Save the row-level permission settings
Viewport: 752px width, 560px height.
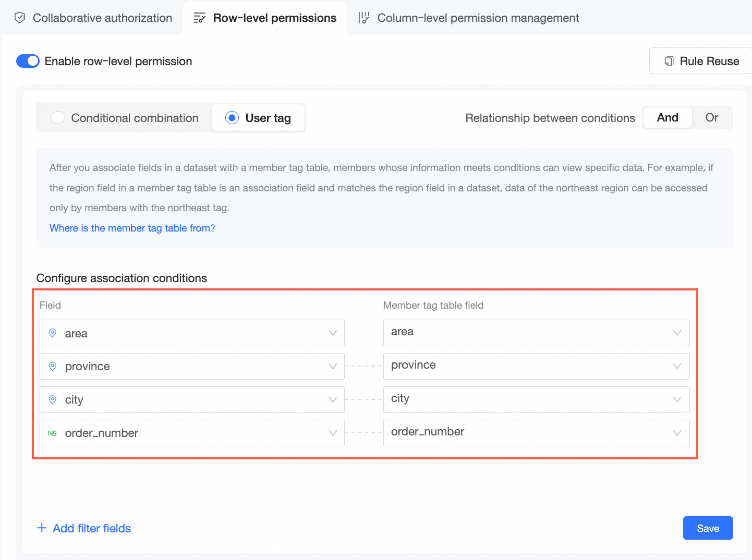coord(708,528)
